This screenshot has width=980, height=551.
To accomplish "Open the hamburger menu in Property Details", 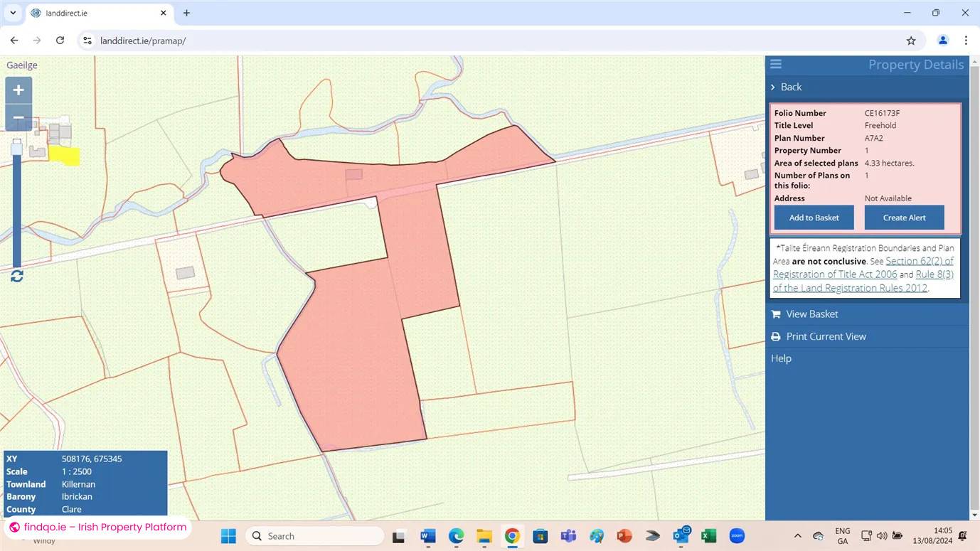I will [776, 65].
